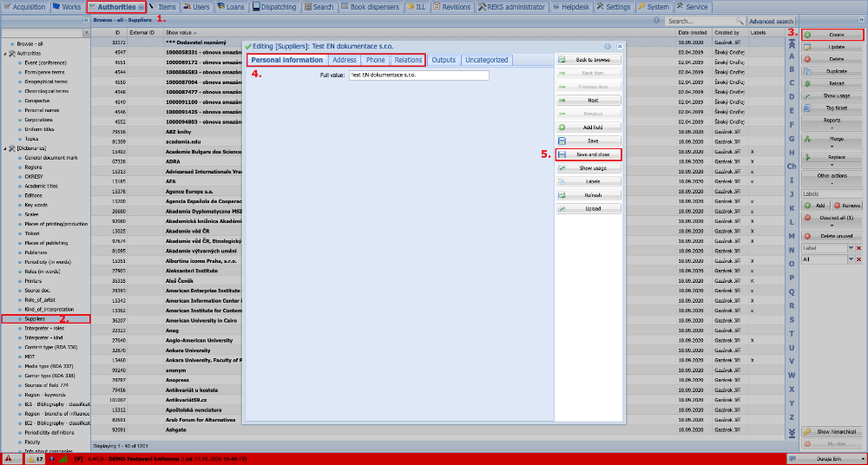Click the Remove label button
The height and width of the screenshot is (465, 868).
coord(847,206)
